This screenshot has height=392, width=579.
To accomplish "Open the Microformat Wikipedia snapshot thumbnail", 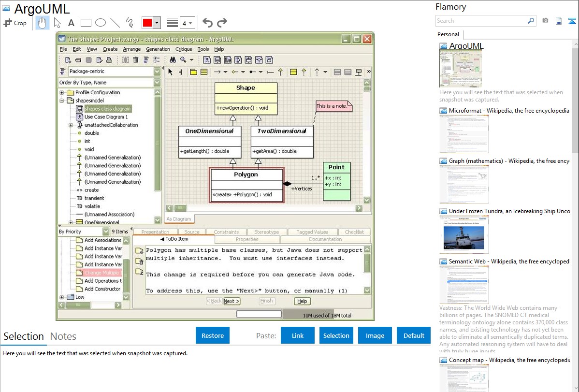I will pyautogui.click(x=464, y=134).
